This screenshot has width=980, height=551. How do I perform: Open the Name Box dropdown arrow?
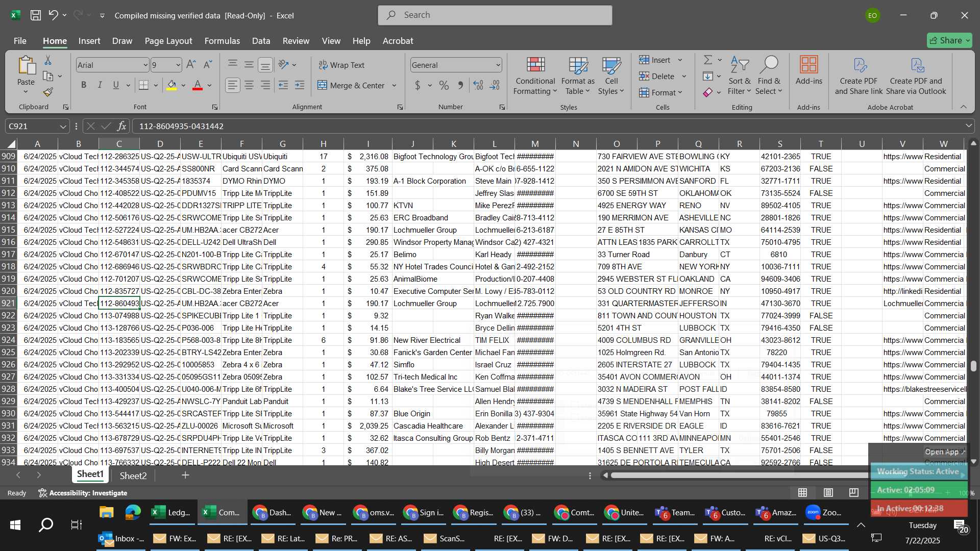(x=63, y=126)
